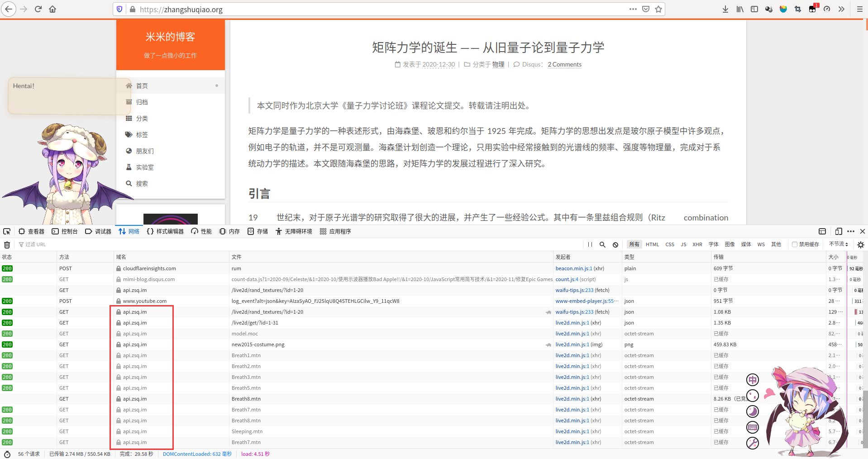Select the new2015-costume.png request row

[x=431, y=344]
